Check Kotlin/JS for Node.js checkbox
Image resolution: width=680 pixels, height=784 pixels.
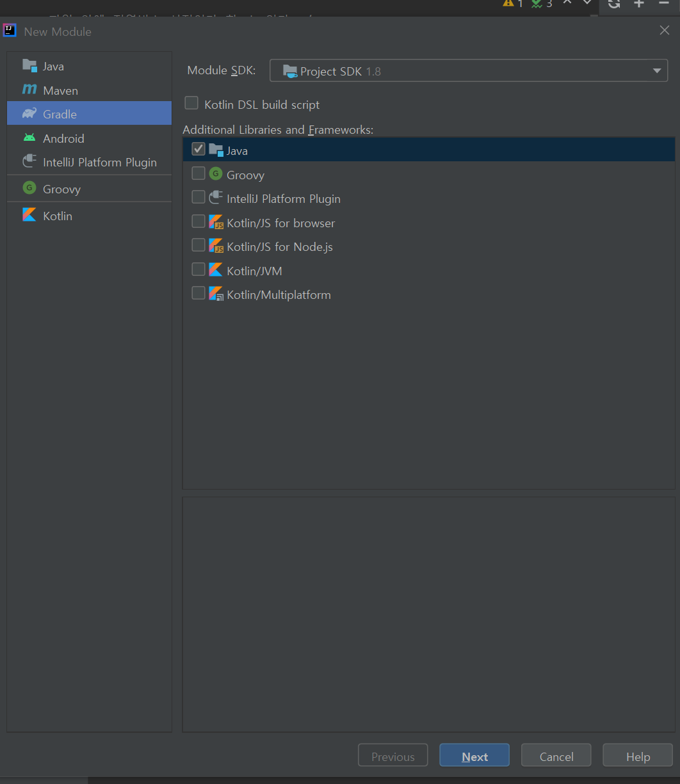(x=198, y=245)
